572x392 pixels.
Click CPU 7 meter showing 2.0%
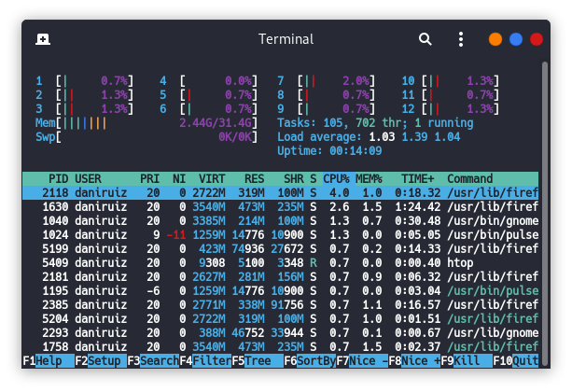coord(327,80)
